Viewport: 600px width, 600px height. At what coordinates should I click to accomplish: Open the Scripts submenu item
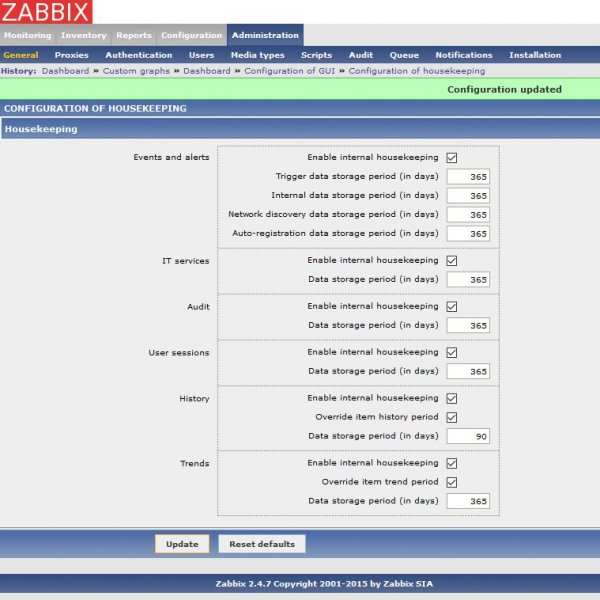pyautogui.click(x=316, y=55)
